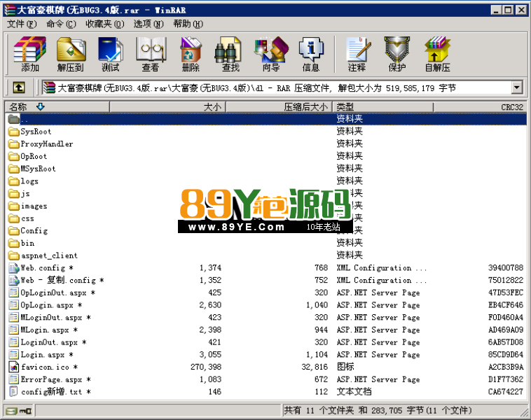This screenshot has width=531, height=420.
Task: Click the ProxyHandler folder icon
Action: (x=14, y=143)
